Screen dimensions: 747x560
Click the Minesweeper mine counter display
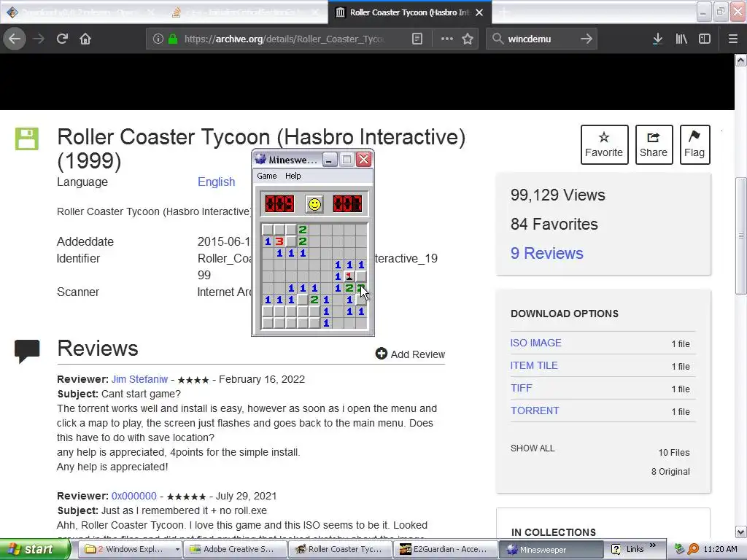(279, 204)
